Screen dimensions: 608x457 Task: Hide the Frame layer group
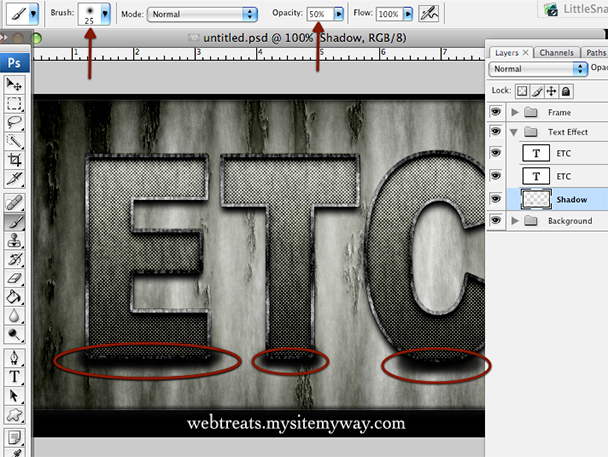(x=496, y=112)
